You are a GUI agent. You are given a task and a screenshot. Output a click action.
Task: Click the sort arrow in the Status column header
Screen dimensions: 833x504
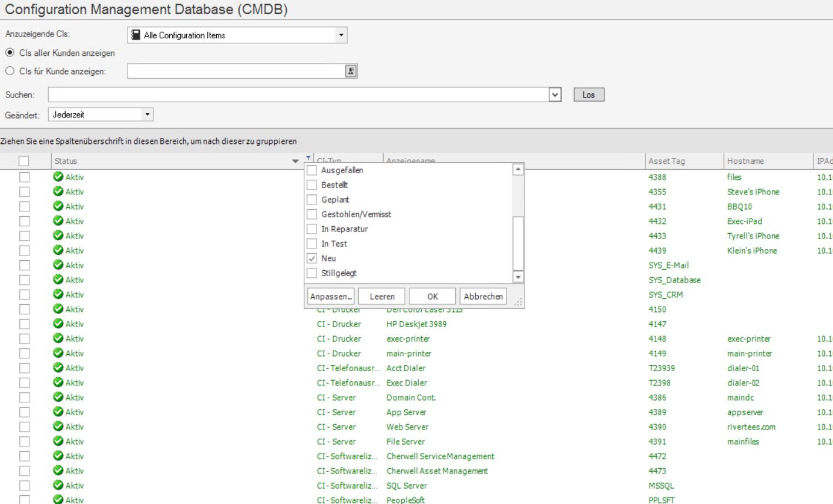tap(295, 161)
